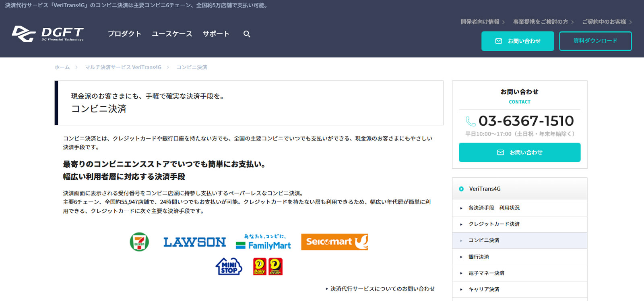Click the arrow bullet before キャリア決済
This screenshot has width=644, height=301.
coord(461,289)
